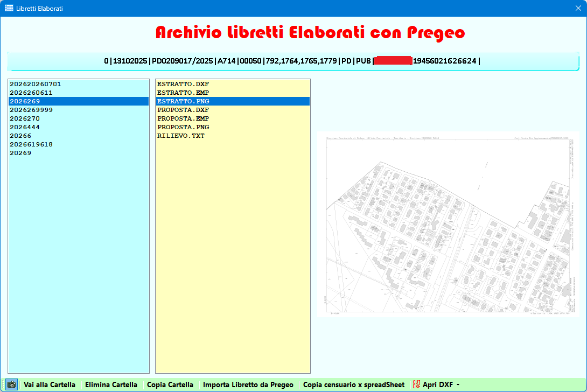Expand the Apri DXF dropdown arrow
587x392 pixels.
(458, 385)
